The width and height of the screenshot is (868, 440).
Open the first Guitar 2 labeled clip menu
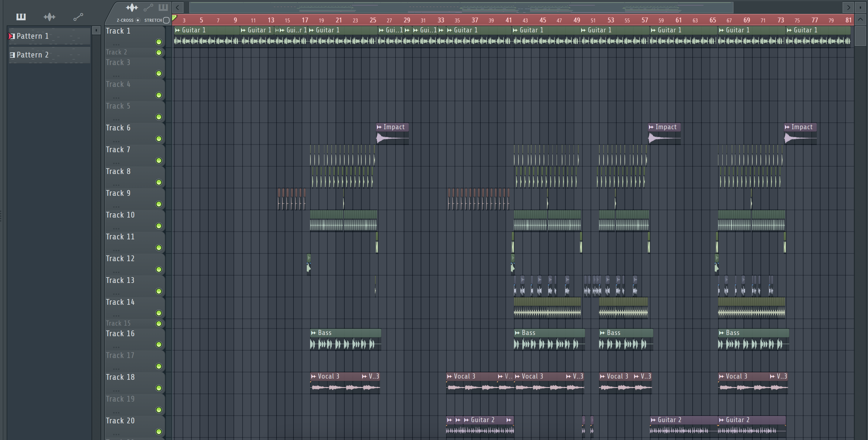click(x=466, y=420)
